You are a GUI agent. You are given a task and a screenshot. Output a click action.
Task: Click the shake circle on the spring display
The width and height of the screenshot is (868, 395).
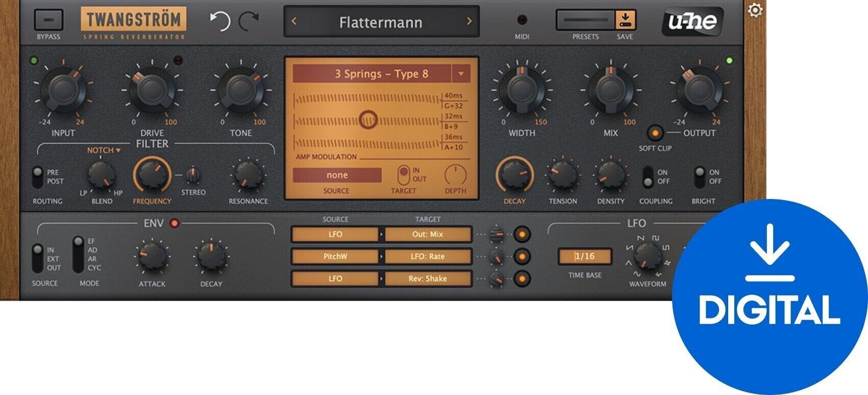368,119
